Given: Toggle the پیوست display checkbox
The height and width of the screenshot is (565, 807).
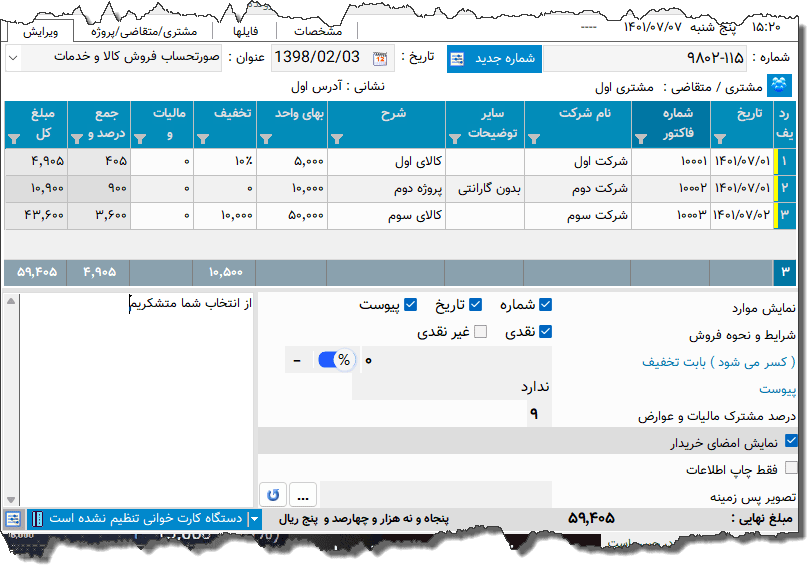Looking at the screenshot, I should (410, 305).
